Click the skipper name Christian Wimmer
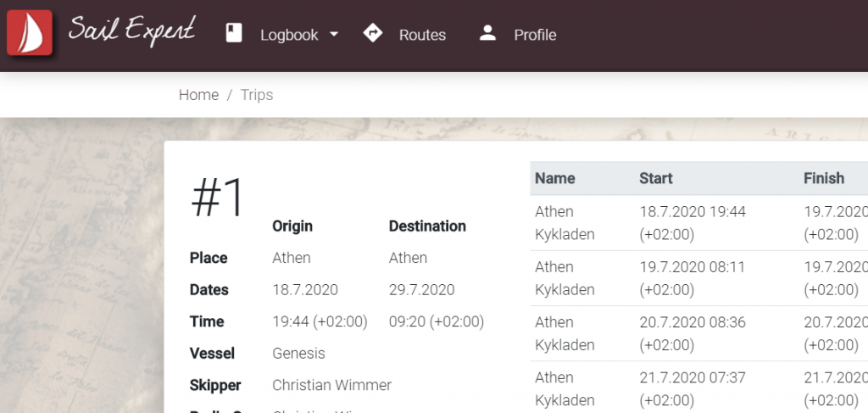This screenshot has width=868, height=413. coord(331,385)
